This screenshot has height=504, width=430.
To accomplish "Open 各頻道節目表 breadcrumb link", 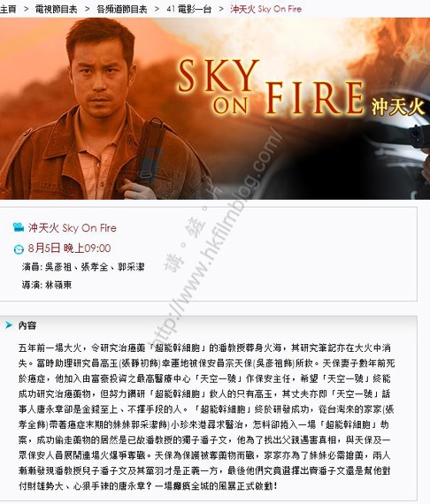I will point(122,9).
